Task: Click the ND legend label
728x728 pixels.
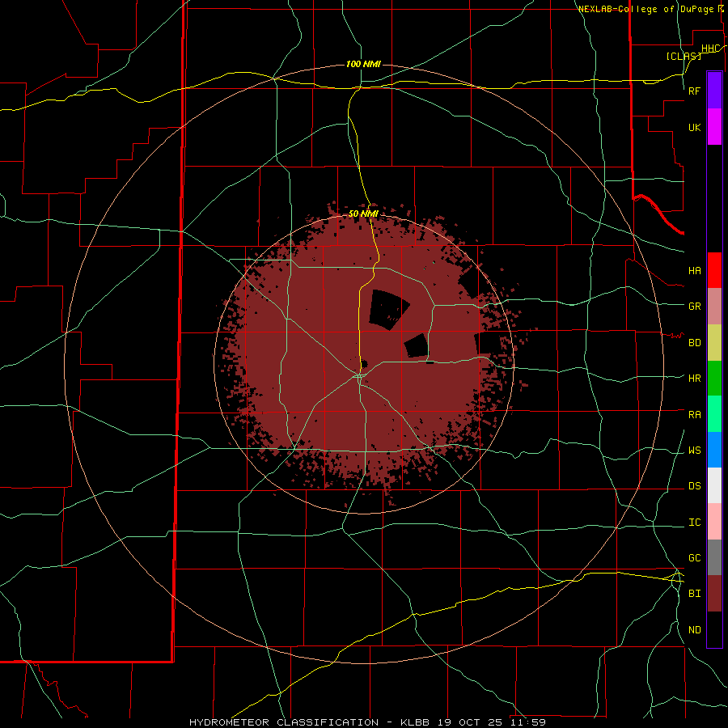Action: point(695,630)
